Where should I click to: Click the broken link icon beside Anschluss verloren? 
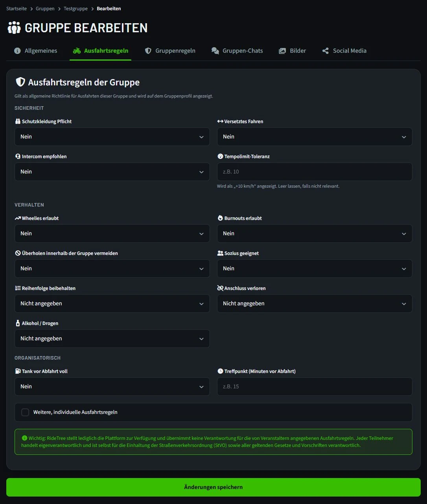click(220, 288)
